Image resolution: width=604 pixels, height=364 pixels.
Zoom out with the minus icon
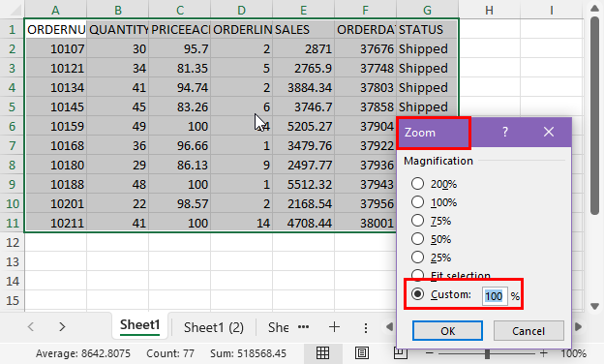point(430,353)
